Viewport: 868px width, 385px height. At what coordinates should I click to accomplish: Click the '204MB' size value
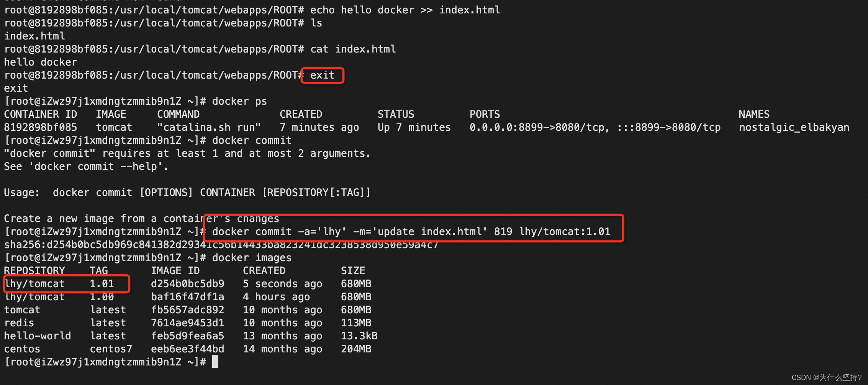pos(356,349)
